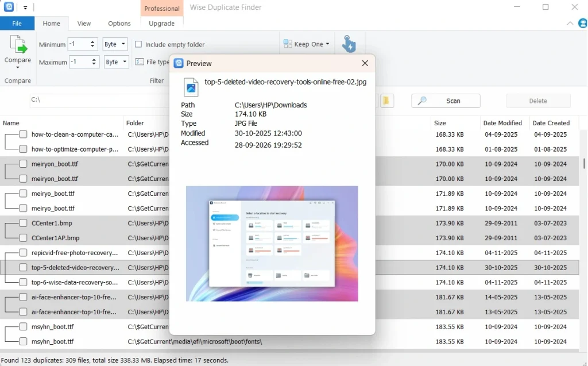Click the Compare icon in the ribbon
The width and height of the screenshot is (588, 366).
point(18,44)
